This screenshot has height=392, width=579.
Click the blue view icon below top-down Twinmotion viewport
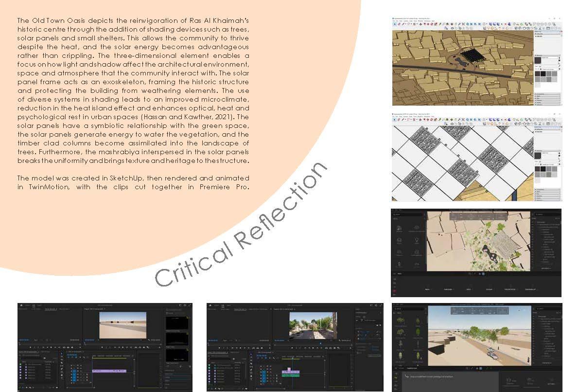483,274
